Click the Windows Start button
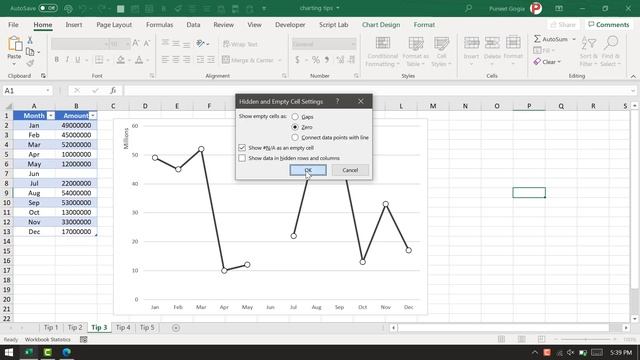This screenshot has width=640, height=360. (9, 352)
